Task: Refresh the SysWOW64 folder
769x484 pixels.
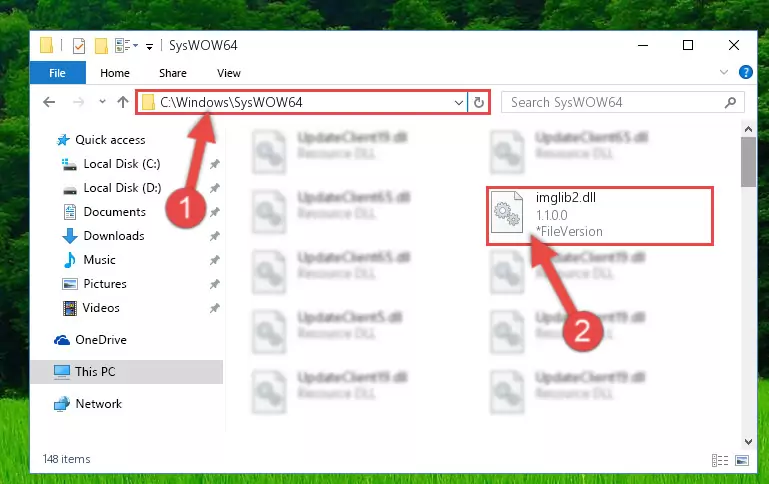Action: click(479, 102)
